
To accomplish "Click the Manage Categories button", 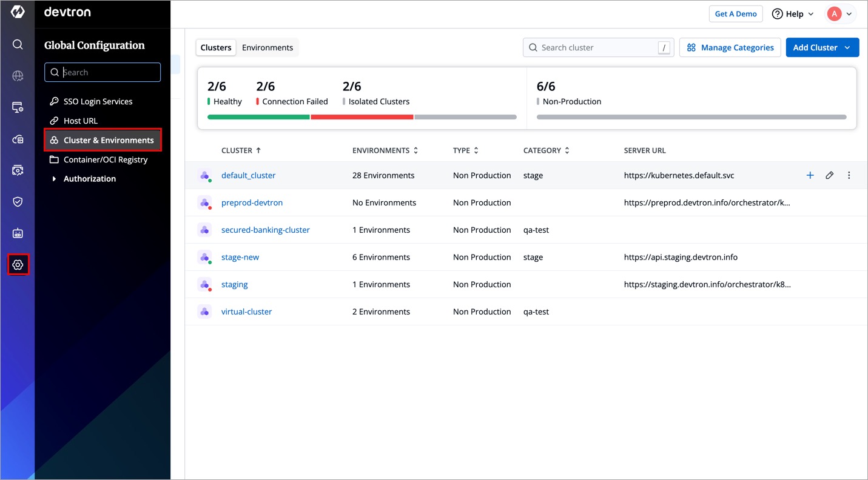I will (730, 47).
